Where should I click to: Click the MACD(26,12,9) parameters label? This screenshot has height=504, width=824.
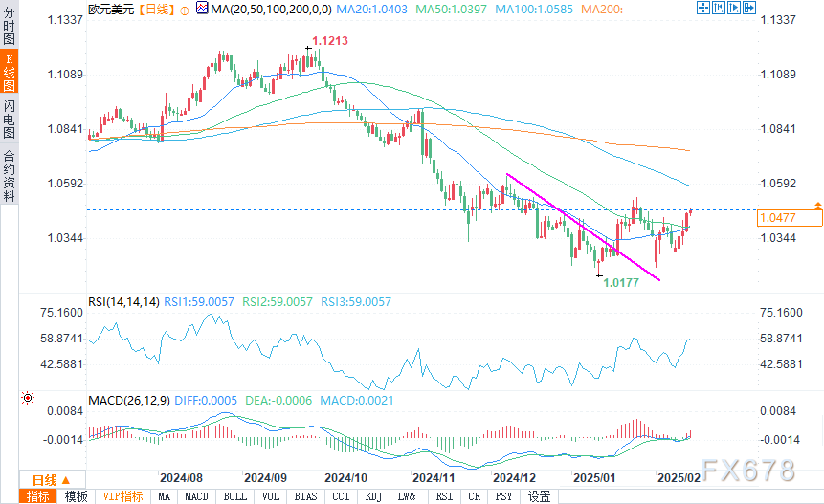129,401
